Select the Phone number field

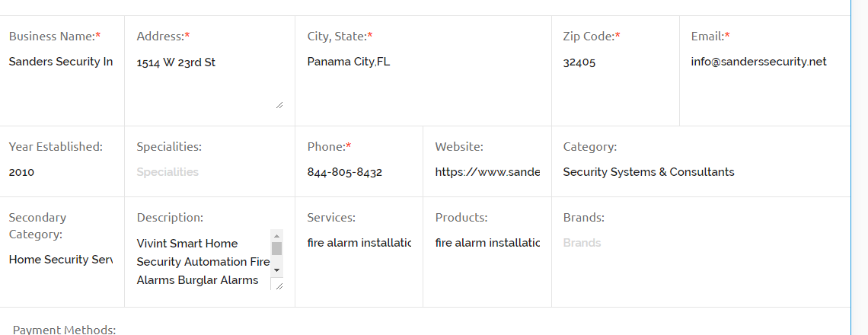pyautogui.click(x=358, y=172)
